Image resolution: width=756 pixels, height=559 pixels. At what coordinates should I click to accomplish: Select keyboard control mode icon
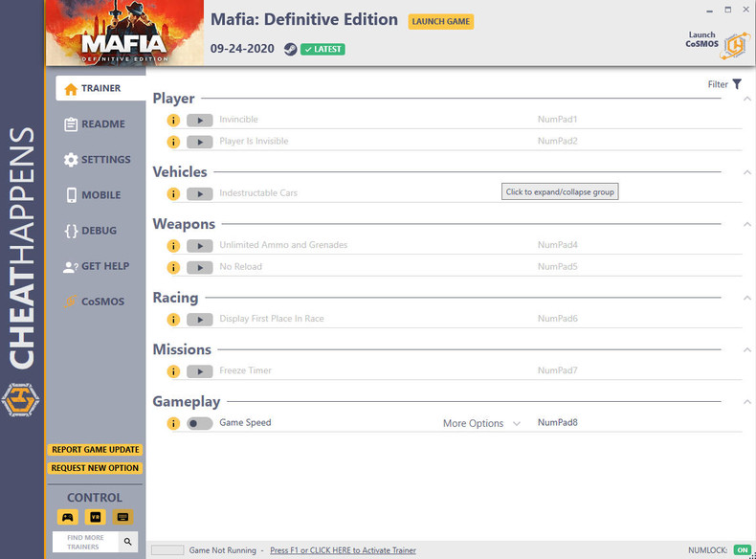[x=122, y=517]
